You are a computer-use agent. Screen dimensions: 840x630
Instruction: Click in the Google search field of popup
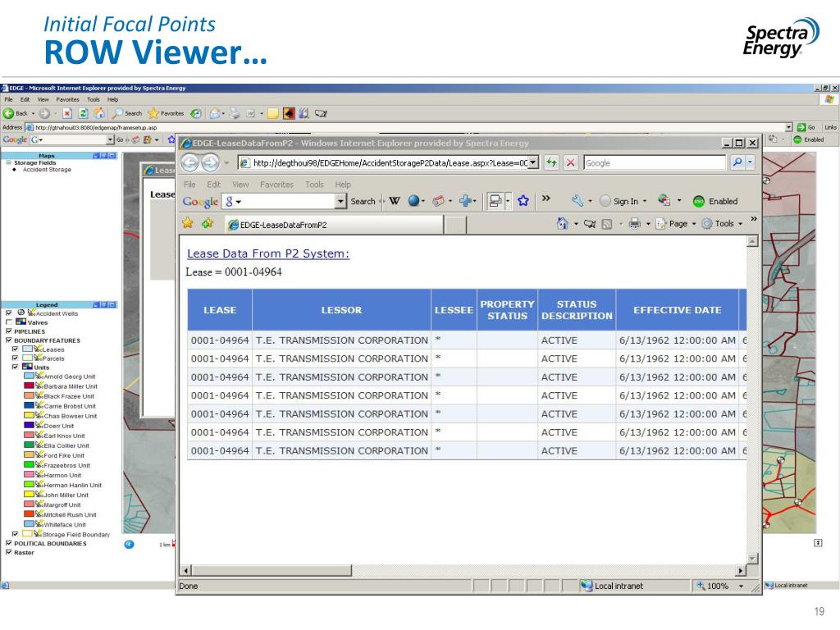click(655, 163)
